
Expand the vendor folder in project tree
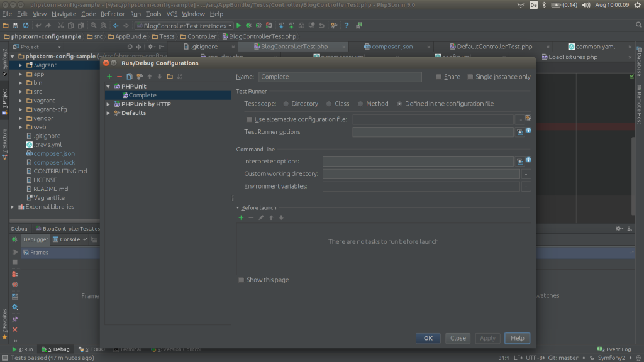(x=20, y=118)
